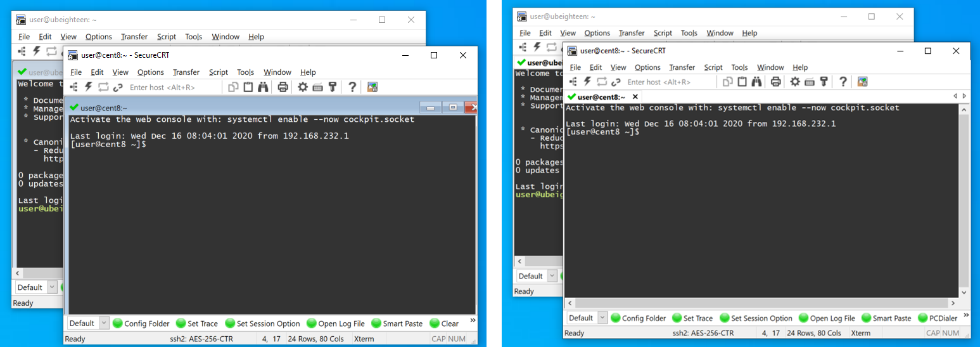Click Print icon in tabbed cent8 window toolbar
This screenshot has width=980, height=347.
pyautogui.click(x=775, y=82)
